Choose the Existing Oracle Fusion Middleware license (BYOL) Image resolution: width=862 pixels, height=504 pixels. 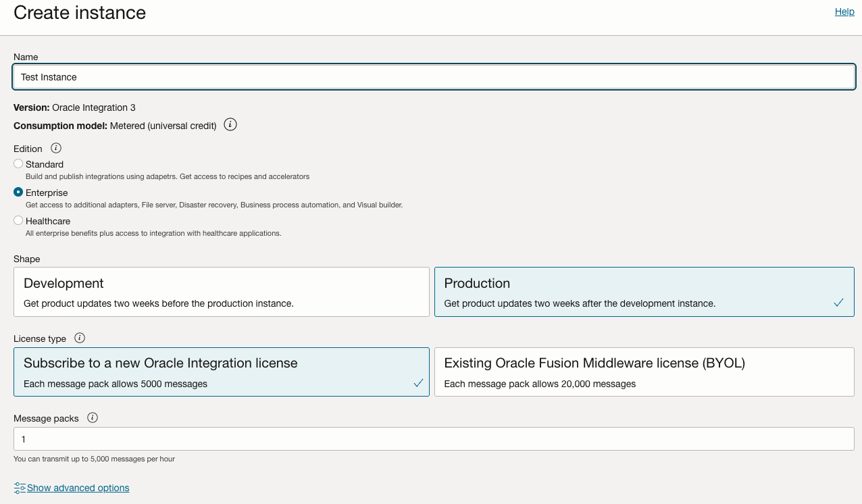click(x=644, y=372)
